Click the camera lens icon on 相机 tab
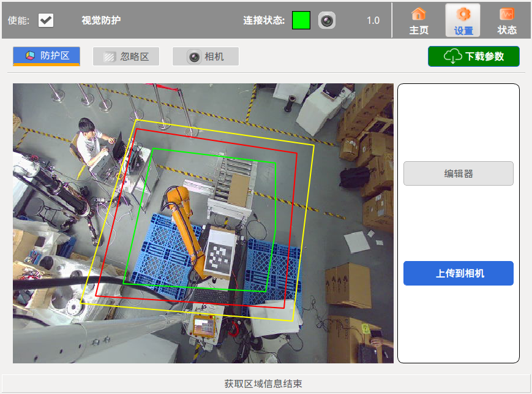This screenshot has width=532, height=394. (194, 57)
